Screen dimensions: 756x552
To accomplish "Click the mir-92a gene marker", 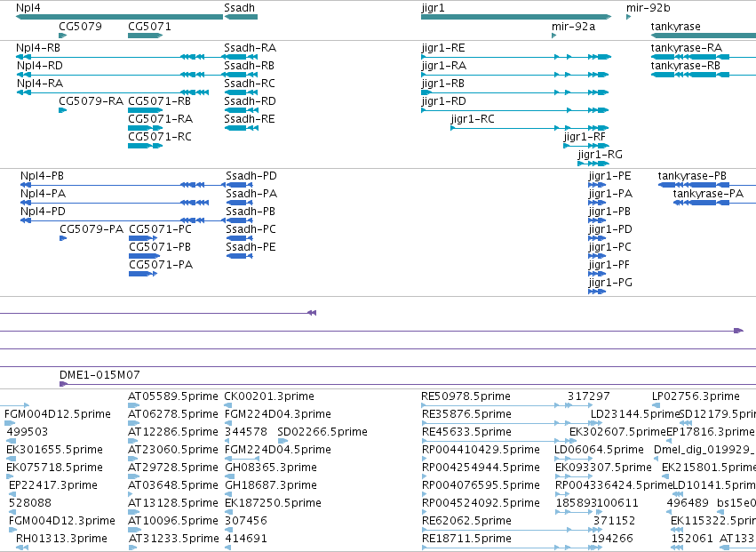I will coord(554,36).
